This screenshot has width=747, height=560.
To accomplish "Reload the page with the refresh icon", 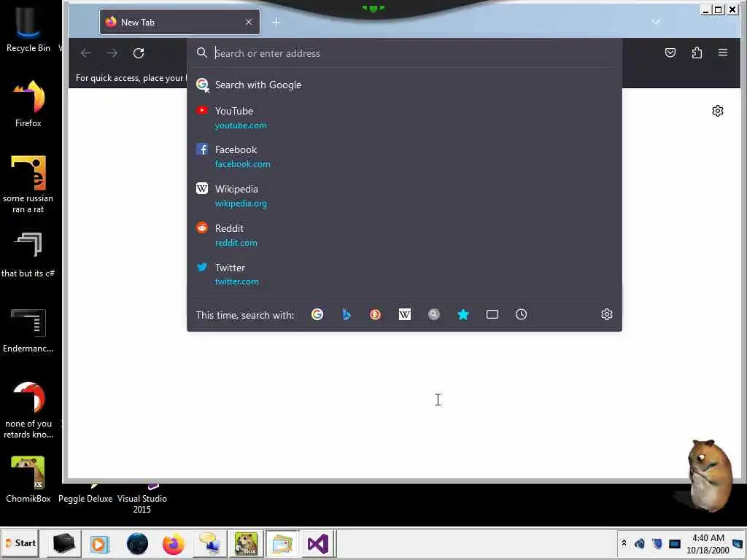I will 139,52.
